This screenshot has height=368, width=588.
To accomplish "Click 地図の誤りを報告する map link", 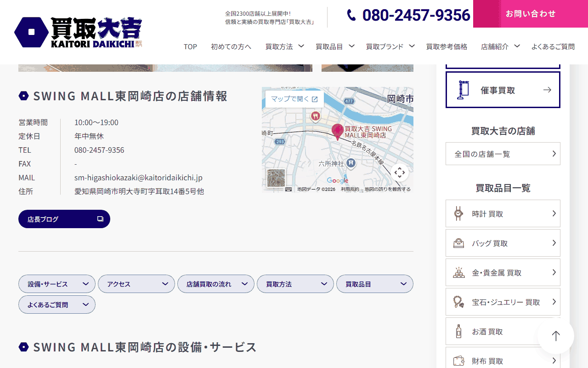I will coord(388,189).
